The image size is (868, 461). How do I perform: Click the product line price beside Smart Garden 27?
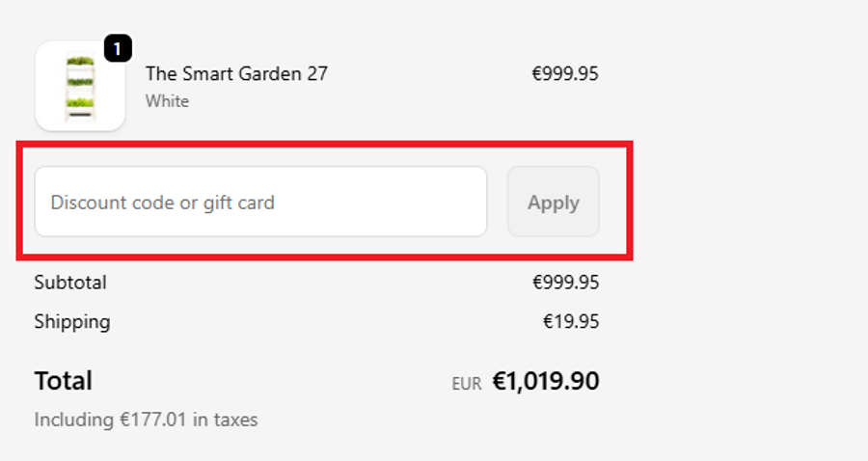(x=565, y=73)
